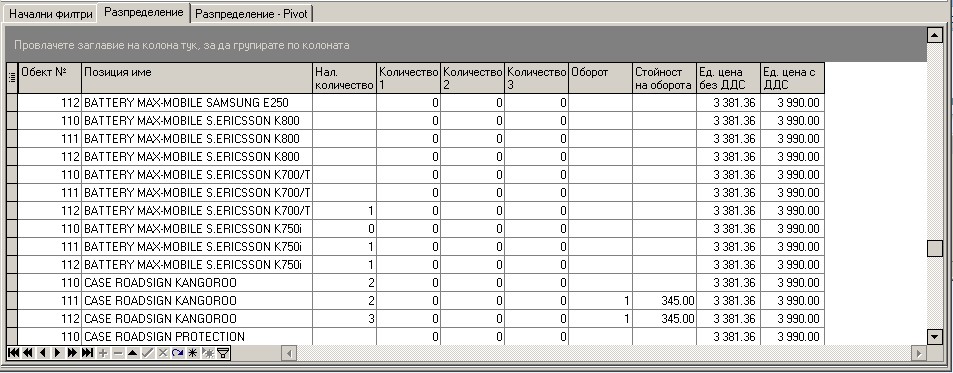Image resolution: width=953 pixels, height=373 pixels.
Task: Click row indicator for SAMSUNG E250 row
Action: point(12,103)
